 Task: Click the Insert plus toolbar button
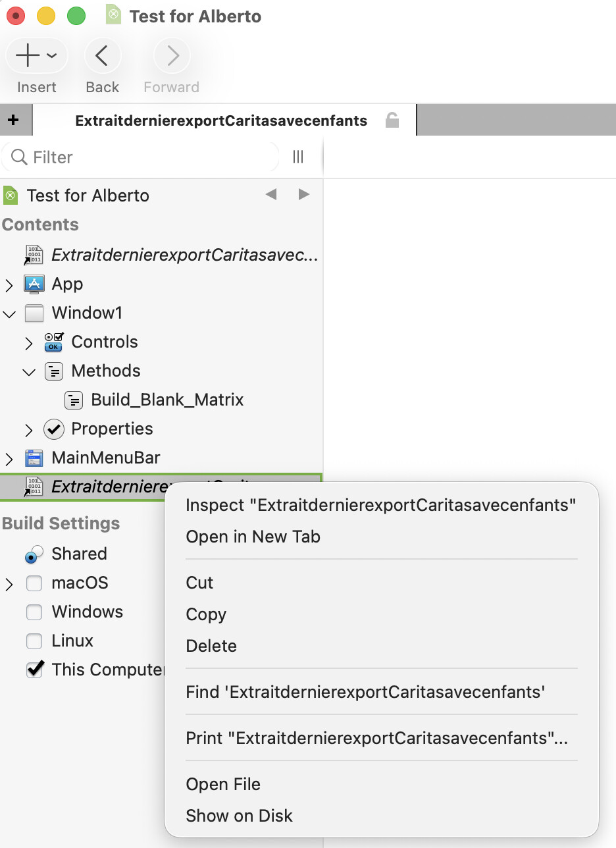tap(28, 57)
